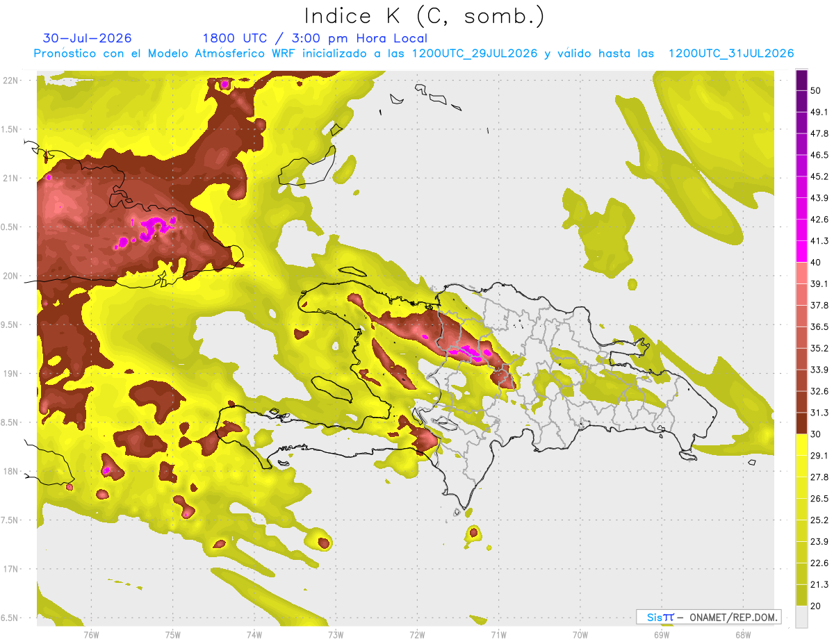This screenshot has height=644, width=834.
Task: Pick the bright yellow colorbar segment between 29.1 and 30
Action: click(801, 445)
